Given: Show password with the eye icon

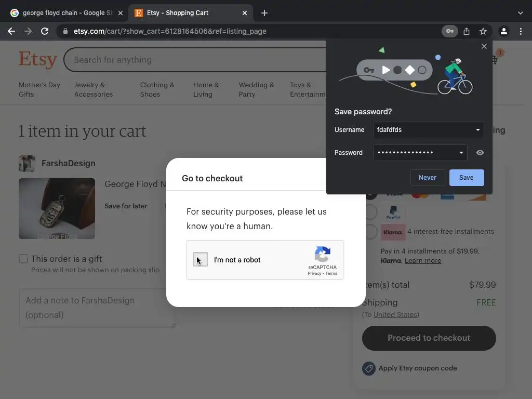Looking at the screenshot, I should (x=480, y=153).
